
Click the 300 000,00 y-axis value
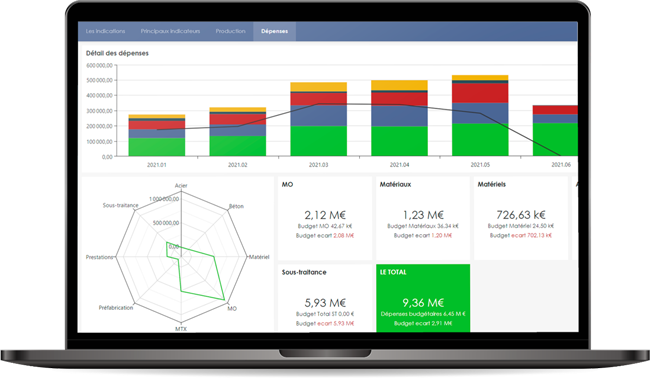pyautogui.click(x=99, y=111)
